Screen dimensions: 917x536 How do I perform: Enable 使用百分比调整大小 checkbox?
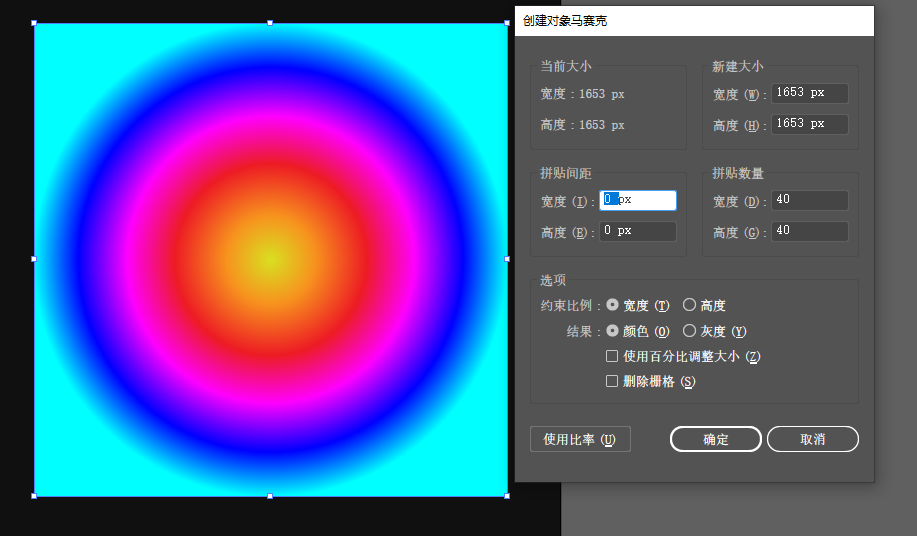coord(612,356)
